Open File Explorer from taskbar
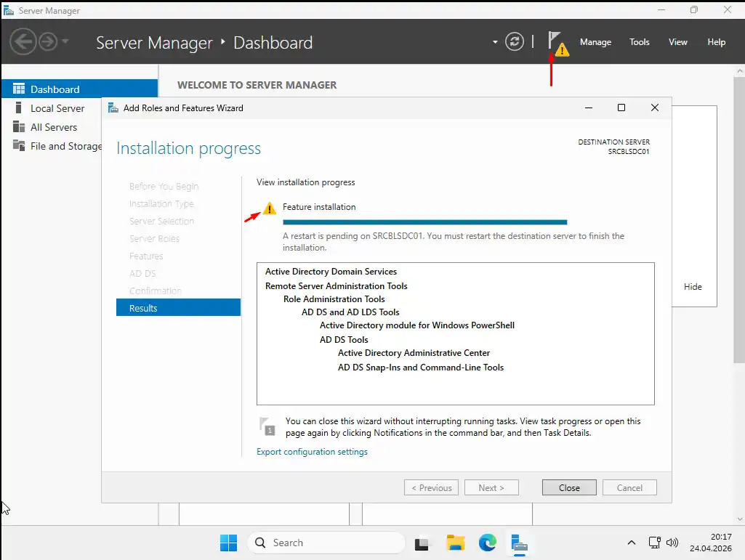Screen dimensions: 745x560 455,543
